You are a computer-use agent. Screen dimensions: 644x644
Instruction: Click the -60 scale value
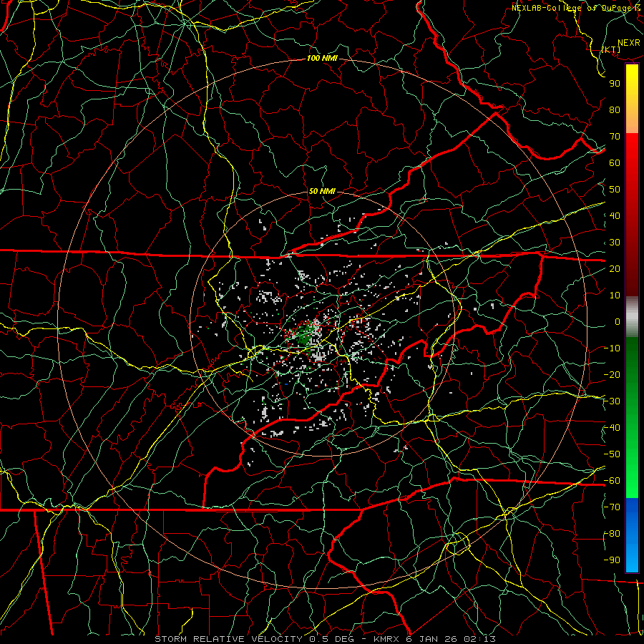612,481
